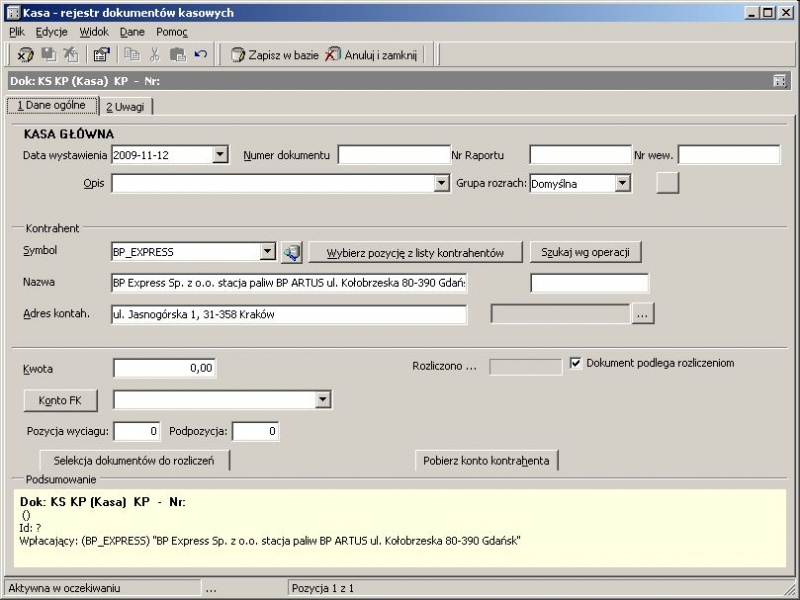This screenshot has width=800, height=600.
Task: Click the first toolbar icon with pencil
Action: coord(25,54)
